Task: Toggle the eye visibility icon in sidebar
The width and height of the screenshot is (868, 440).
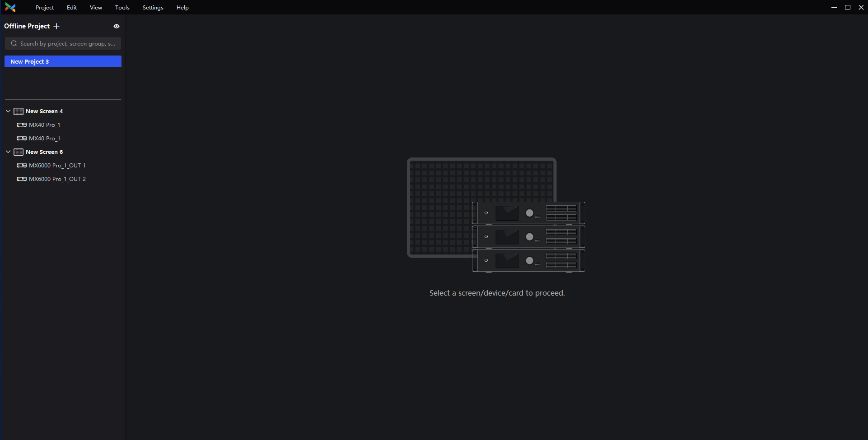Action: (x=117, y=26)
